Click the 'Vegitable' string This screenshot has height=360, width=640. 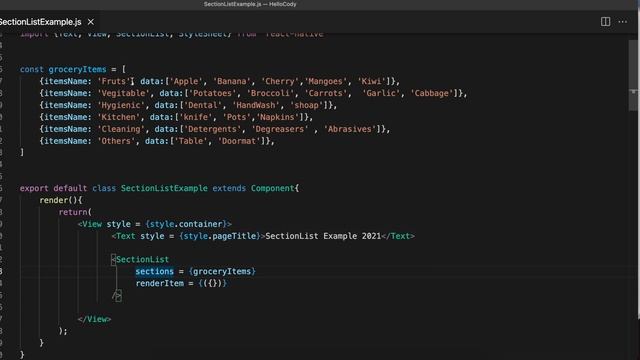point(123,93)
